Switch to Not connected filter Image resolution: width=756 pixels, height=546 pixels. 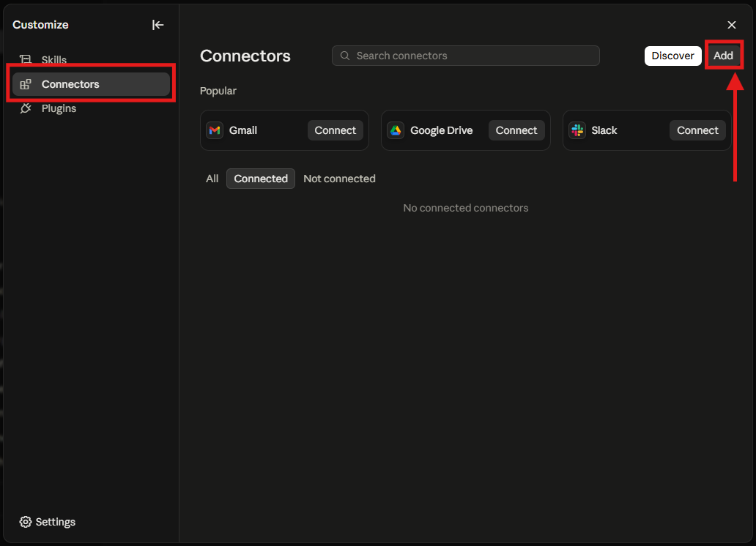[339, 179]
